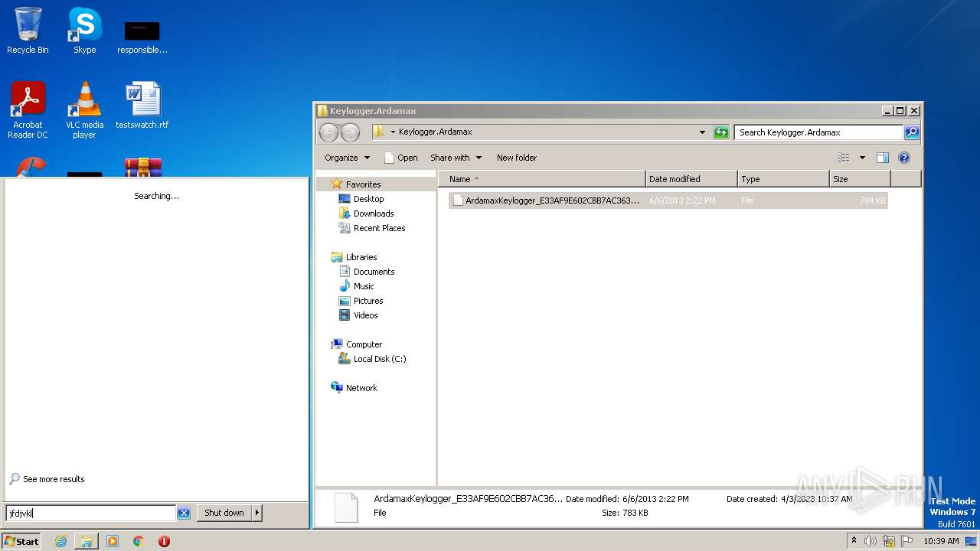Expand Shut down options arrow
The height and width of the screenshot is (551, 980).
point(257,513)
